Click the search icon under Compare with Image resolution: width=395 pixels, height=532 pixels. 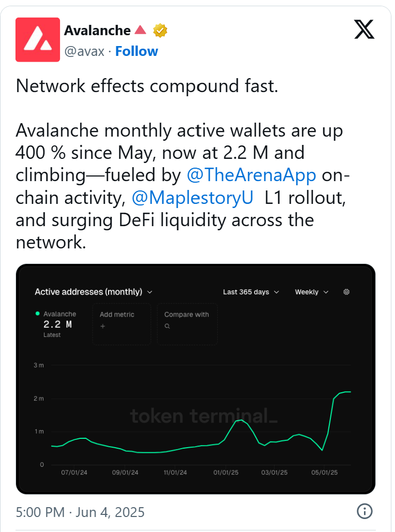pyautogui.click(x=167, y=327)
